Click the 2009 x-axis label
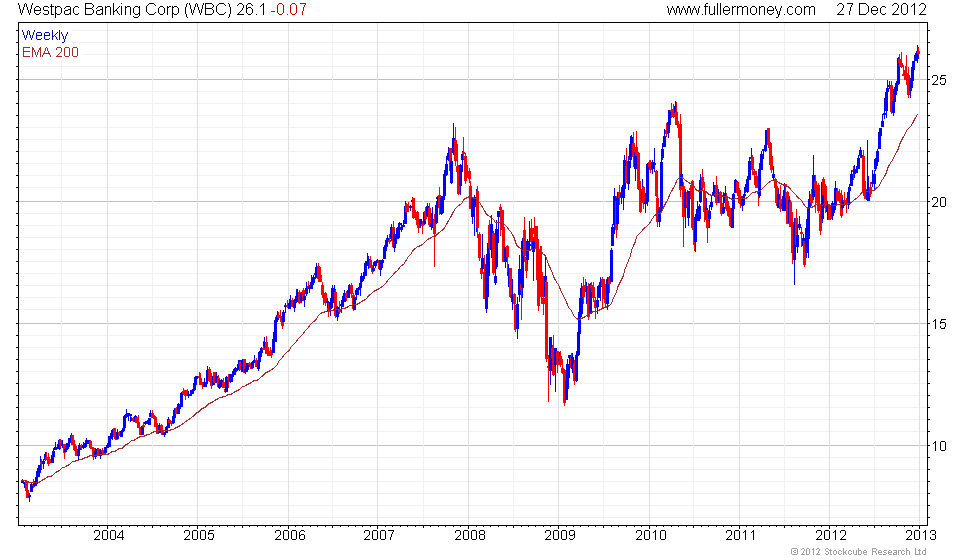This screenshot has width=980, height=560. point(559,535)
